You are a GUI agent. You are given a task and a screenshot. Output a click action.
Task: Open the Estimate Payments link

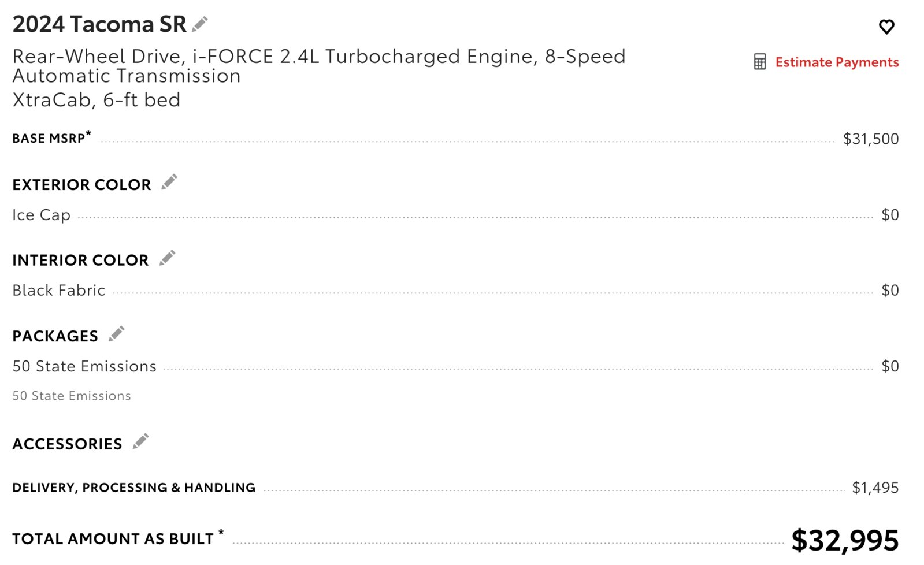click(x=837, y=62)
